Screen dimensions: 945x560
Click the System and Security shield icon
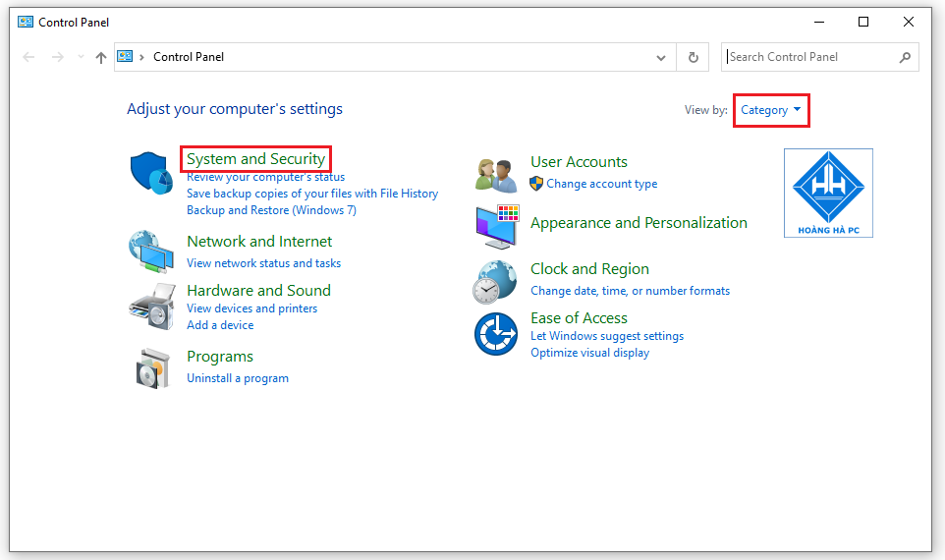(x=151, y=174)
